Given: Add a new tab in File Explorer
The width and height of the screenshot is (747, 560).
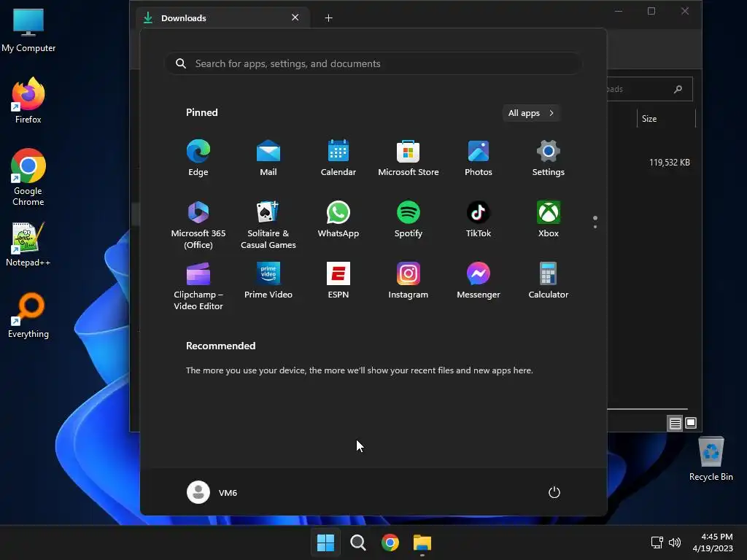Looking at the screenshot, I should pyautogui.click(x=328, y=18).
